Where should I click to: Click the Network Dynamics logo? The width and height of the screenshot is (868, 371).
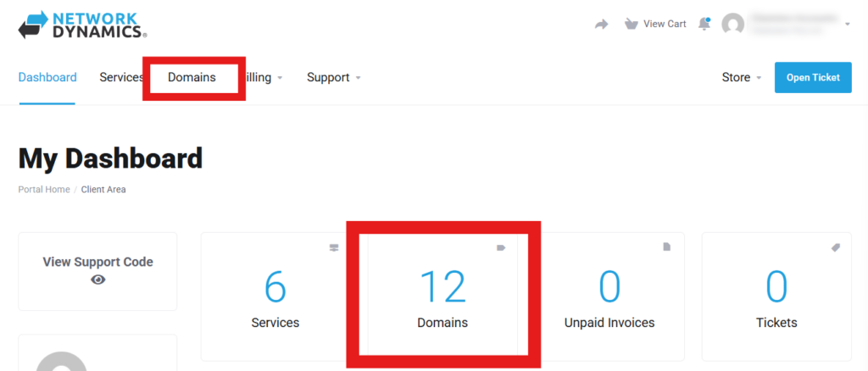click(82, 25)
